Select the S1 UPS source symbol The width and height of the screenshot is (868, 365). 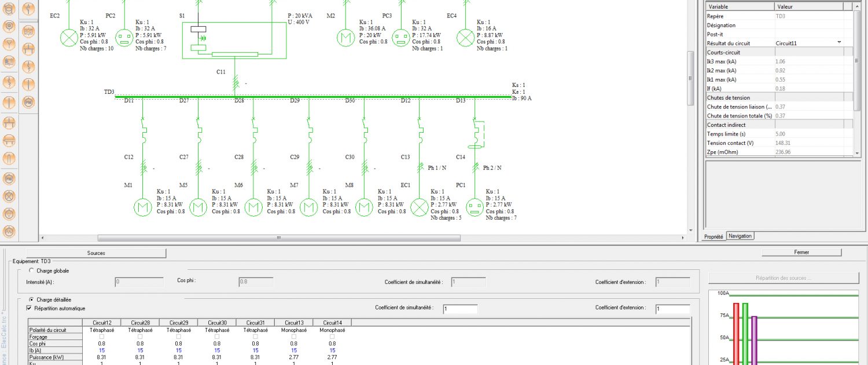(234, 40)
